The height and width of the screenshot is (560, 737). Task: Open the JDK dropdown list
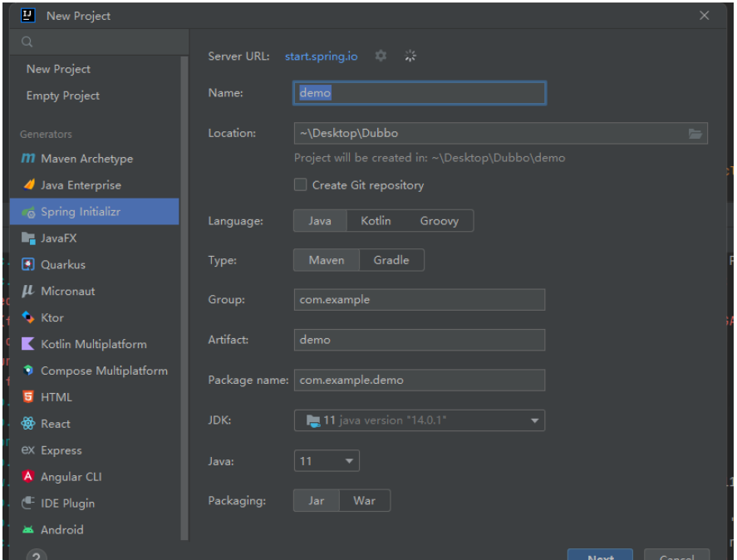point(534,421)
